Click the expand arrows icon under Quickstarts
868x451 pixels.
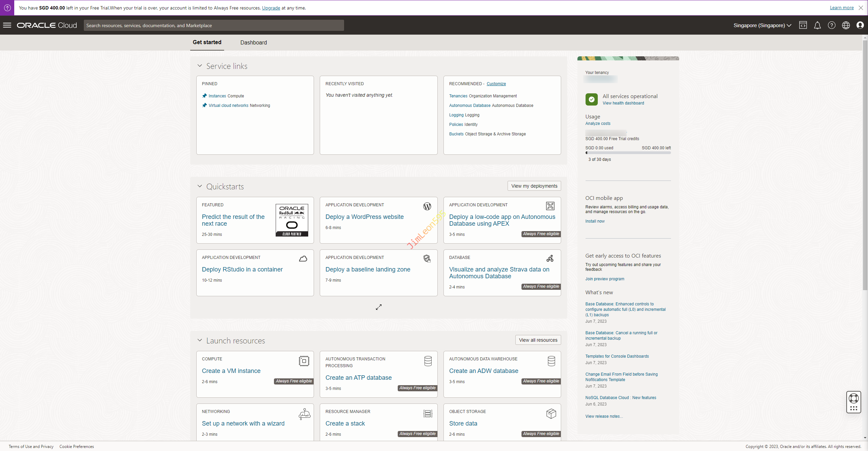[x=378, y=307]
